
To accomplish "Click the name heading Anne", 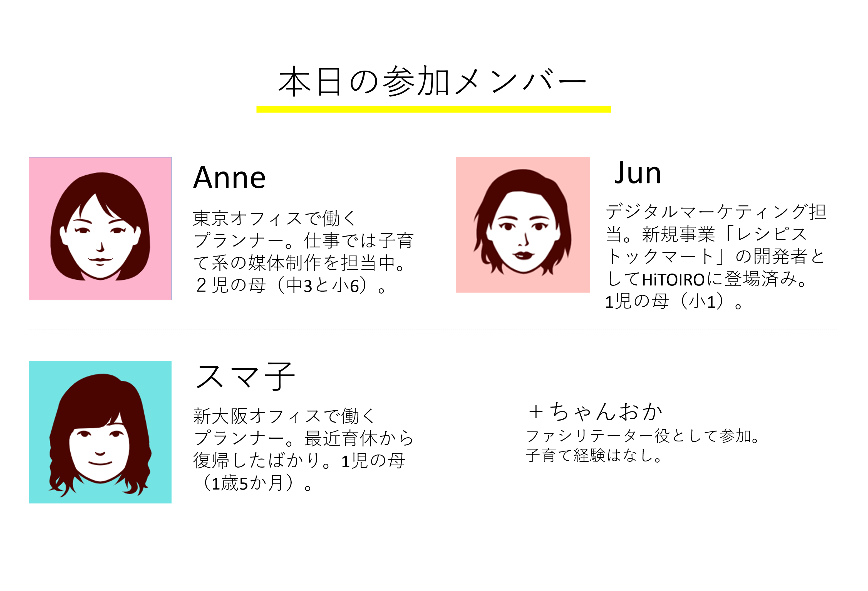I will tap(229, 178).
